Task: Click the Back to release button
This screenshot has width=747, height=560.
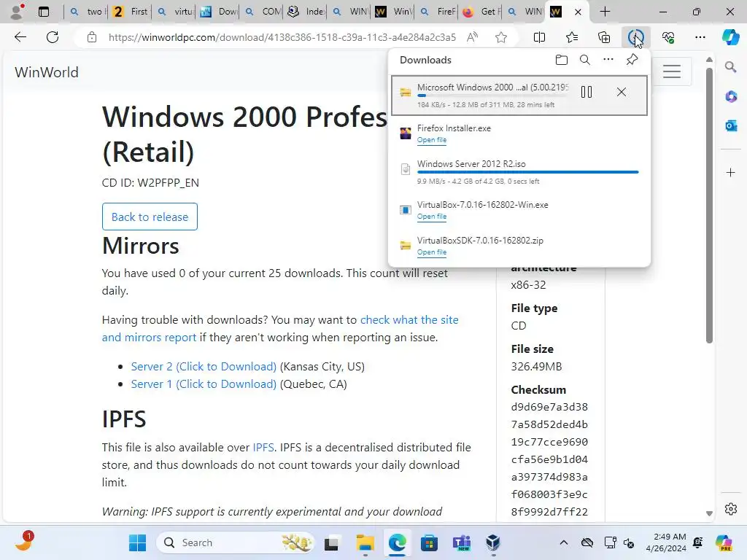Action: (150, 217)
